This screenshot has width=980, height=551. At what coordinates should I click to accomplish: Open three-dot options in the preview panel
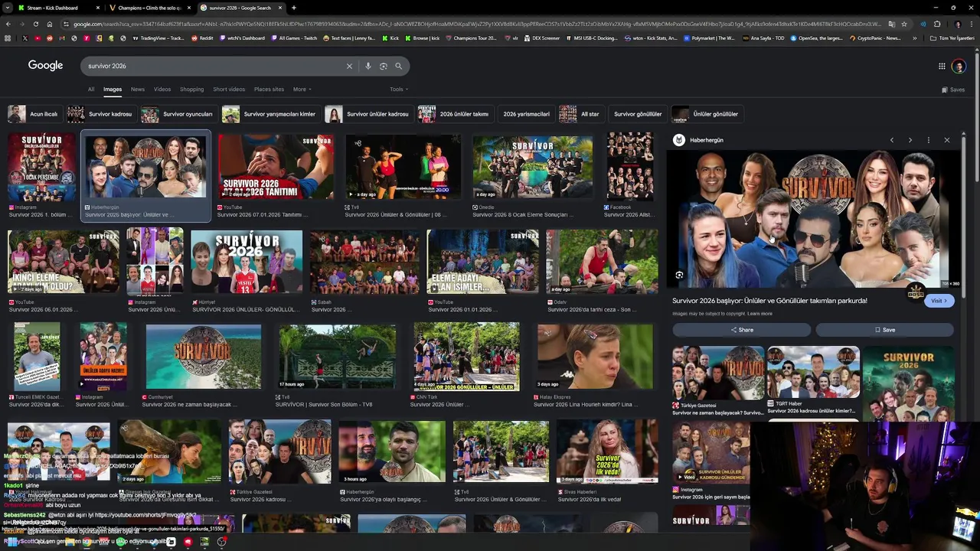[928, 140]
